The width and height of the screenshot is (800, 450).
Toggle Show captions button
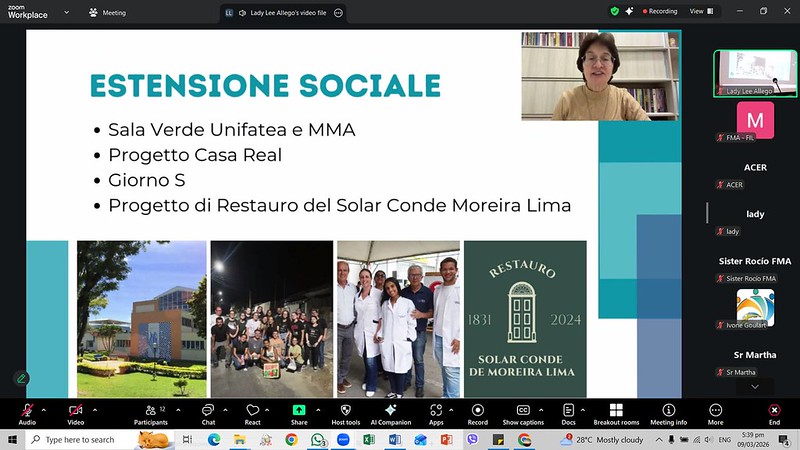click(523, 411)
